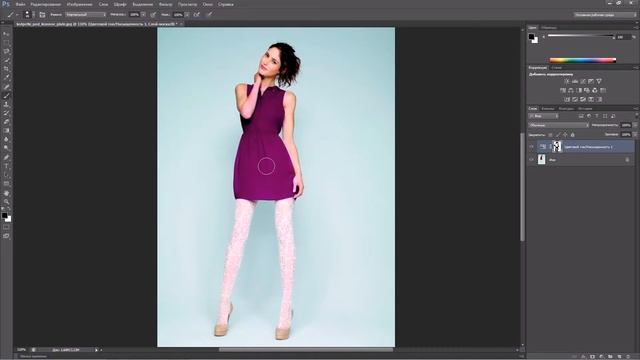Select the Eraser tool
640x360 pixels.
click(6, 122)
